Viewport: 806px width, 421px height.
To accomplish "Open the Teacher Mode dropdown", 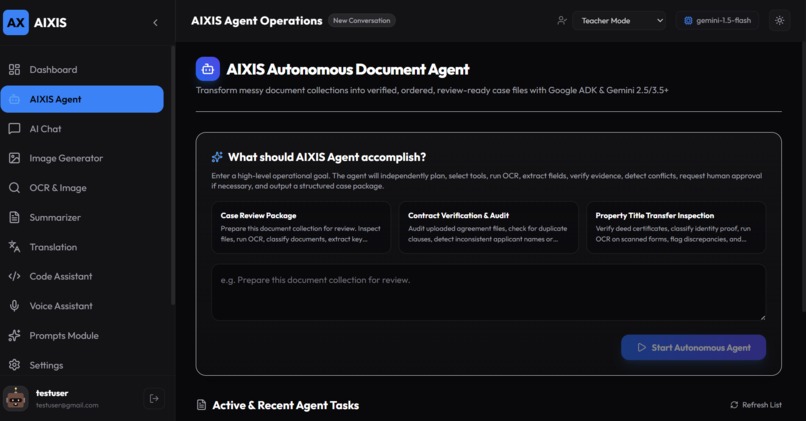I will [619, 21].
